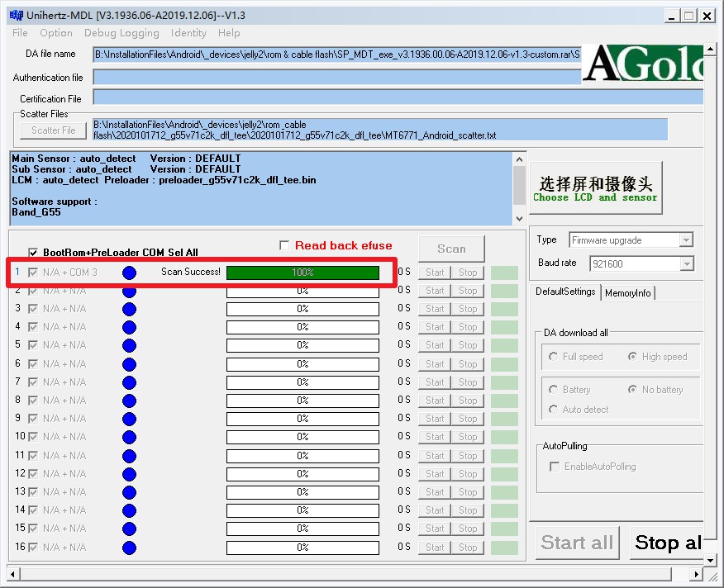Click Stop button for row 12
The width and height of the screenshot is (724, 588).
[x=468, y=474]
